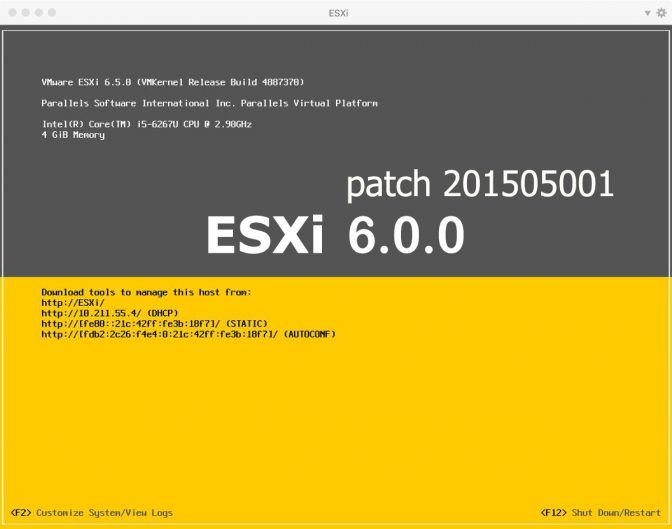672x529 pixels.
Task: Click the ESXi window title text
Action: [338, 13]
